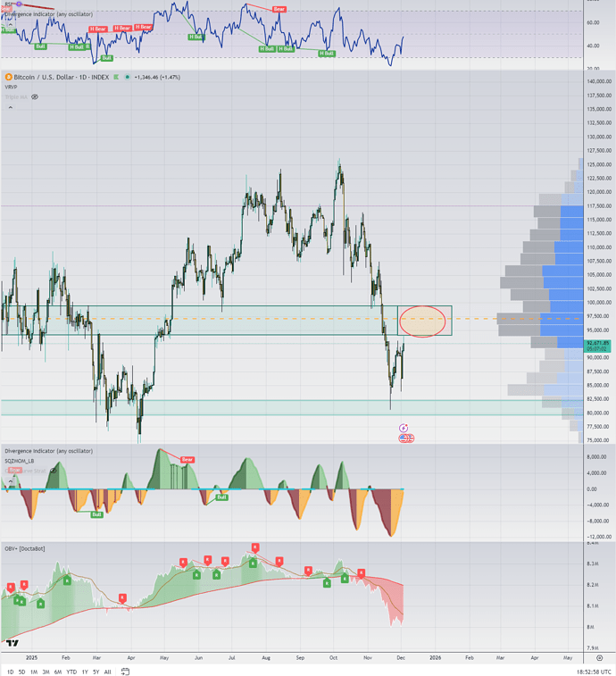The image size is (616, 676).
Task: Click the green Bull label on squeeze momentum pane
Action: click(x=96, y=514)
